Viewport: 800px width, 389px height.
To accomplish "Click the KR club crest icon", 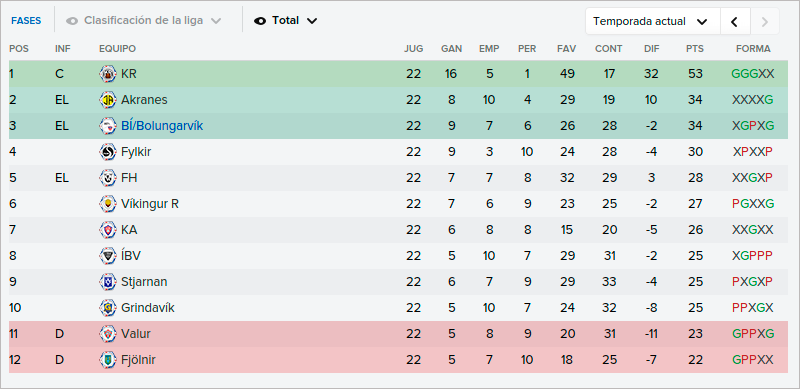I will [x=108, y=74].
